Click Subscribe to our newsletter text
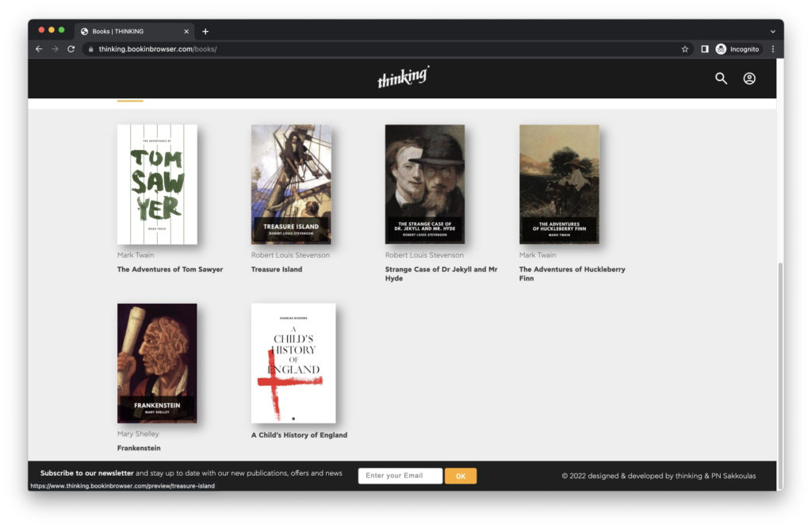Screen dimensions: 812x528 coord(87,473)
